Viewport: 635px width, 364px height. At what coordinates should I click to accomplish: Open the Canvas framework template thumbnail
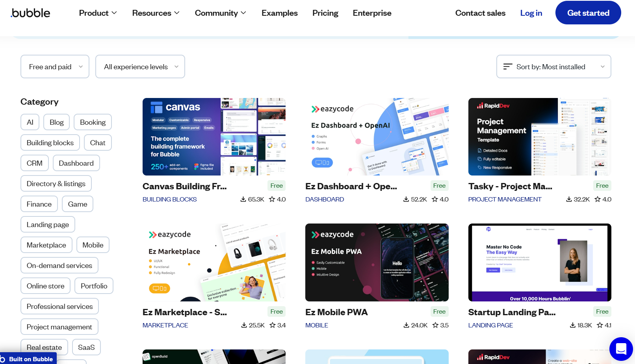coord(214,137)
